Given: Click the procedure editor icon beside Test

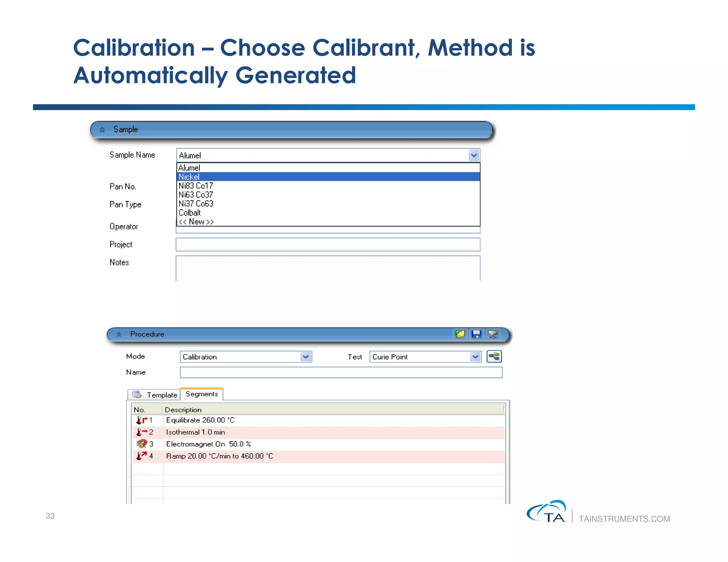Looking at the screenshot, I should click(494, 356).
